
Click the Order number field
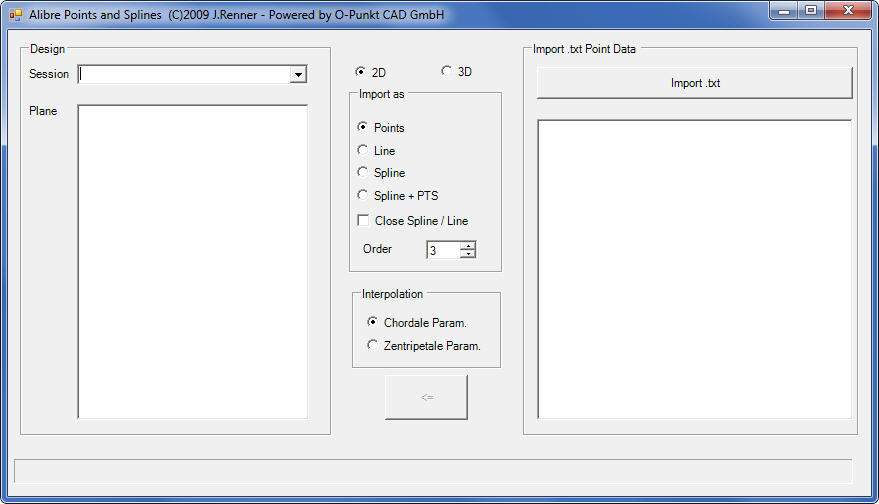click(x=443, y=249)
